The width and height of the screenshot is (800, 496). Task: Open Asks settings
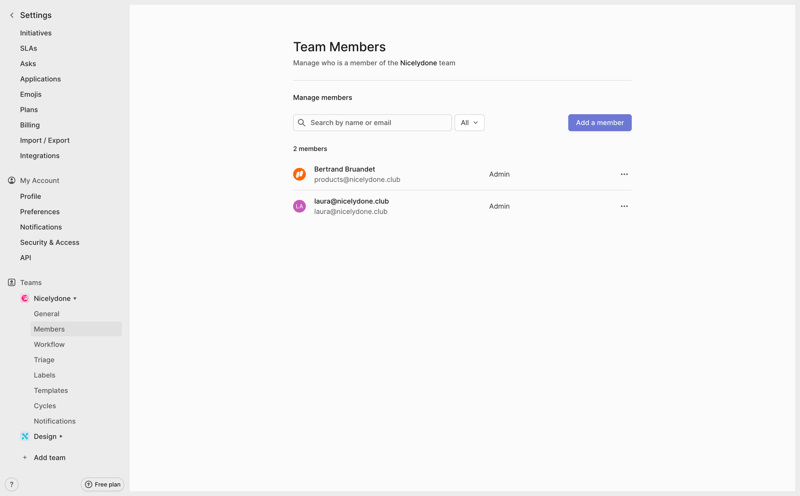[x=28, y=63]
